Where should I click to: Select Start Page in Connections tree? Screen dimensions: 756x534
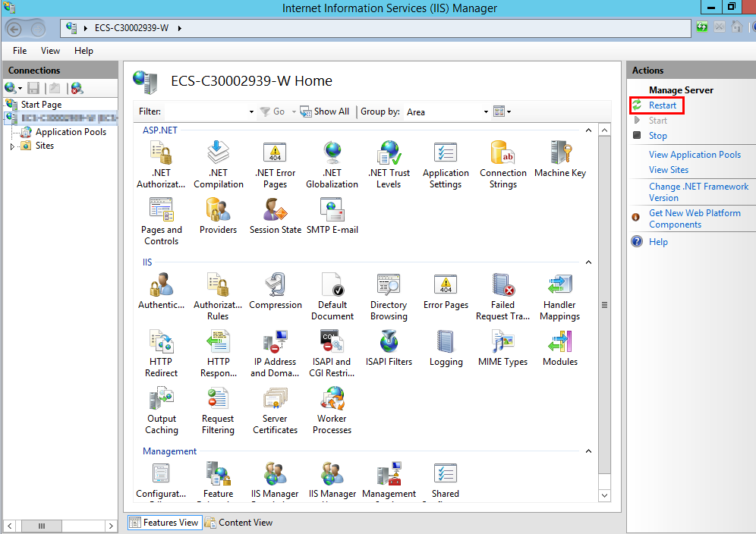[41, 105]
